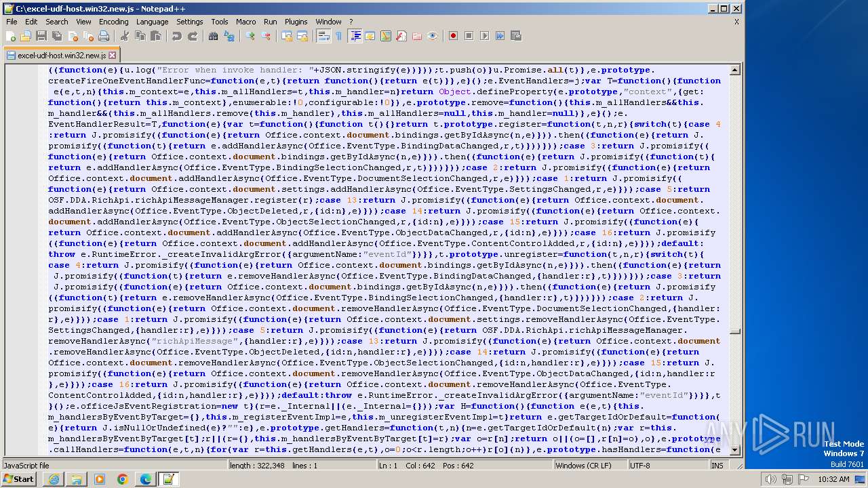Open the Edit menu
This screenshot has width=868, height=488.
[x=31, y=22]
